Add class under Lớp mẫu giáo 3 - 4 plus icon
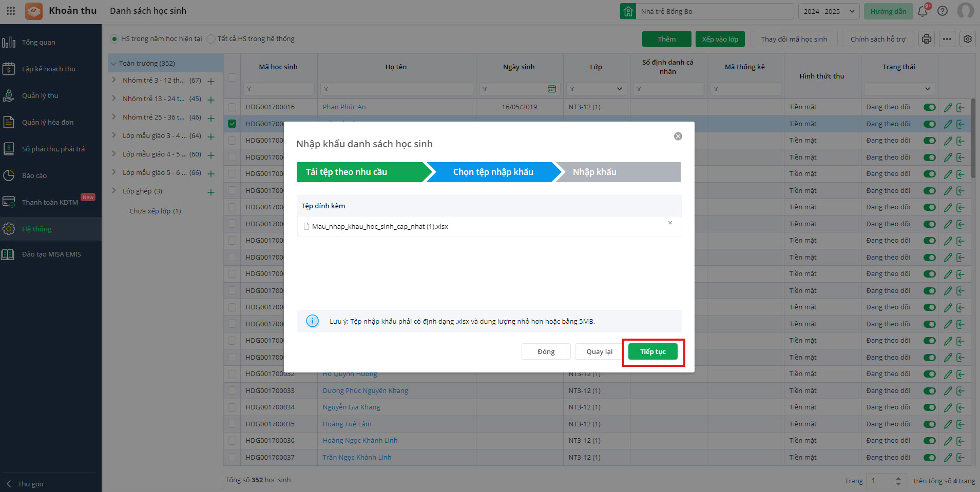Screen dimensions: 980x492 (211, 136)
